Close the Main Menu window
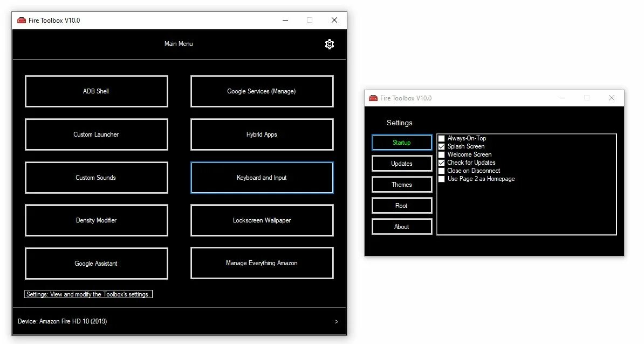The width and height of the screenshot is (644, 344). tap(334, 20)
